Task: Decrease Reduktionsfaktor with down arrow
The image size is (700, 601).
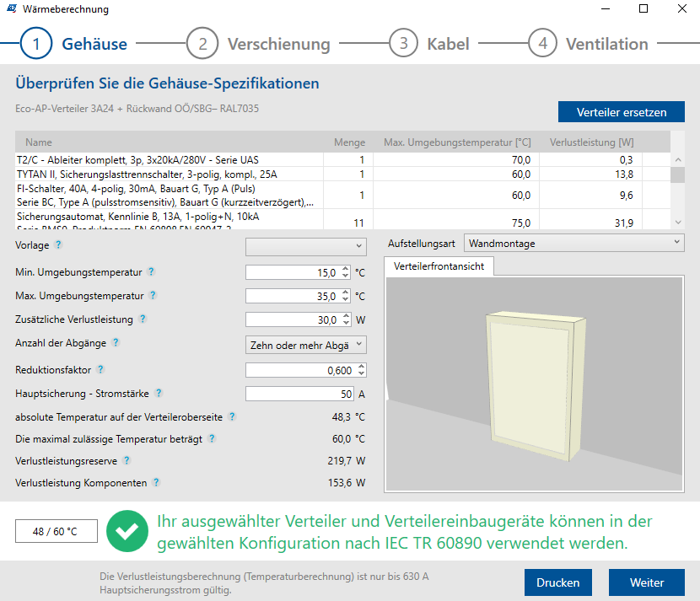Action: pyautogui.click(x=362, y=373)
